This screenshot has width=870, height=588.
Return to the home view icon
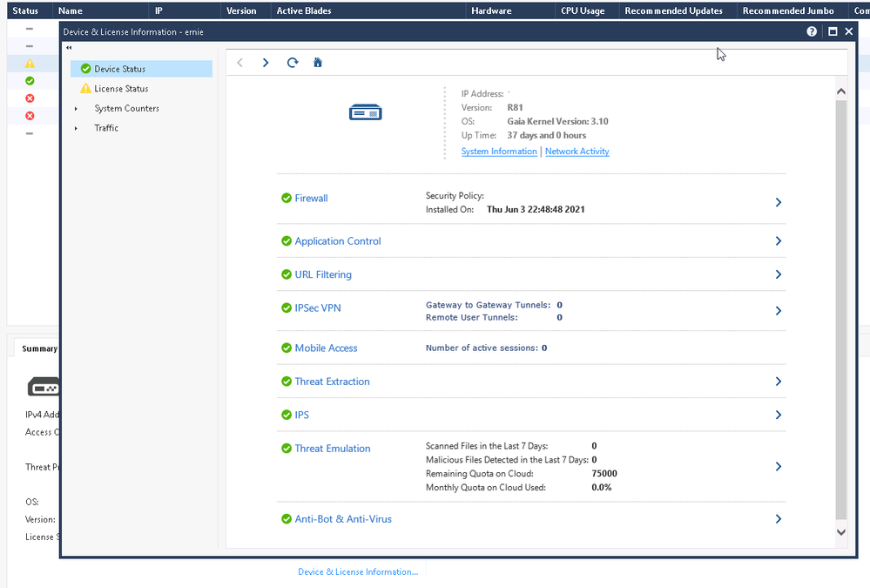(318, 63)
